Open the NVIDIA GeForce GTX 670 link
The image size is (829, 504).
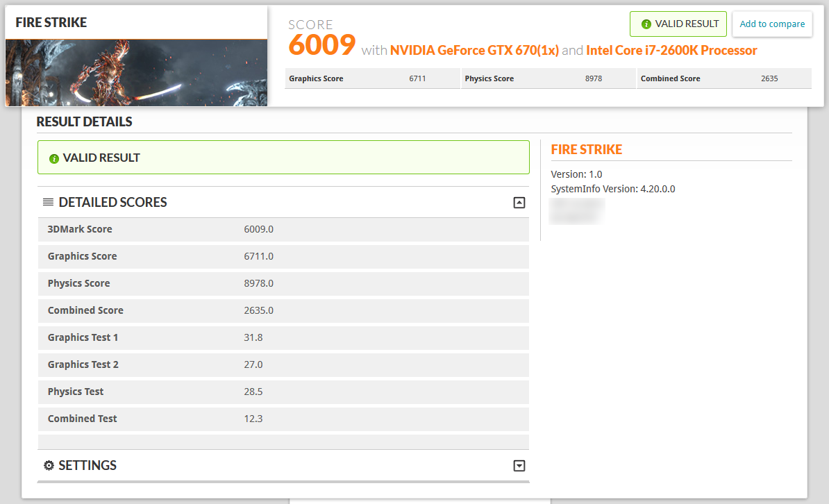pyautogui.click(x=474, y=50)
